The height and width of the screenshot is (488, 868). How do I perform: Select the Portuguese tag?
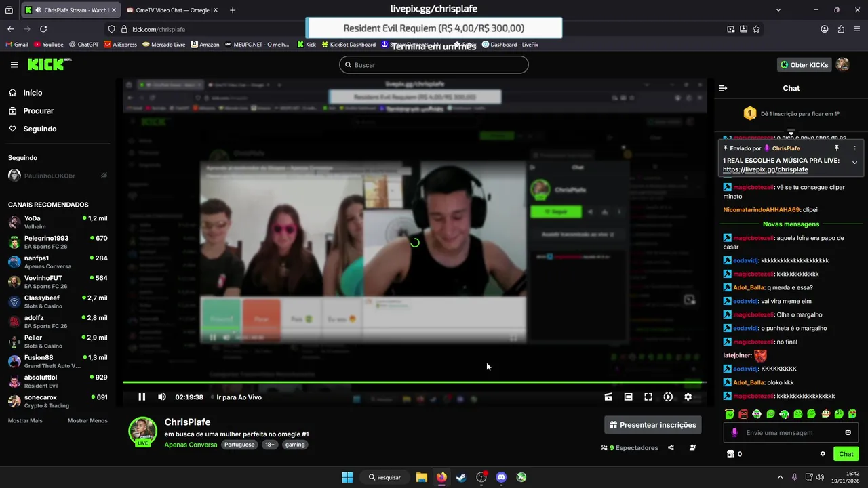(239, 445)
